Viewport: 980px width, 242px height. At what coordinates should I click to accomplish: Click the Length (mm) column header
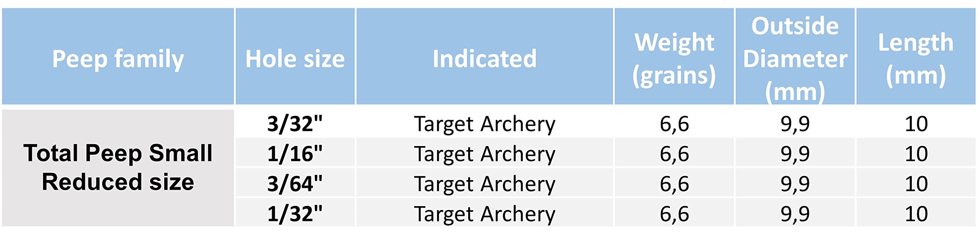[x=916, y=56]
